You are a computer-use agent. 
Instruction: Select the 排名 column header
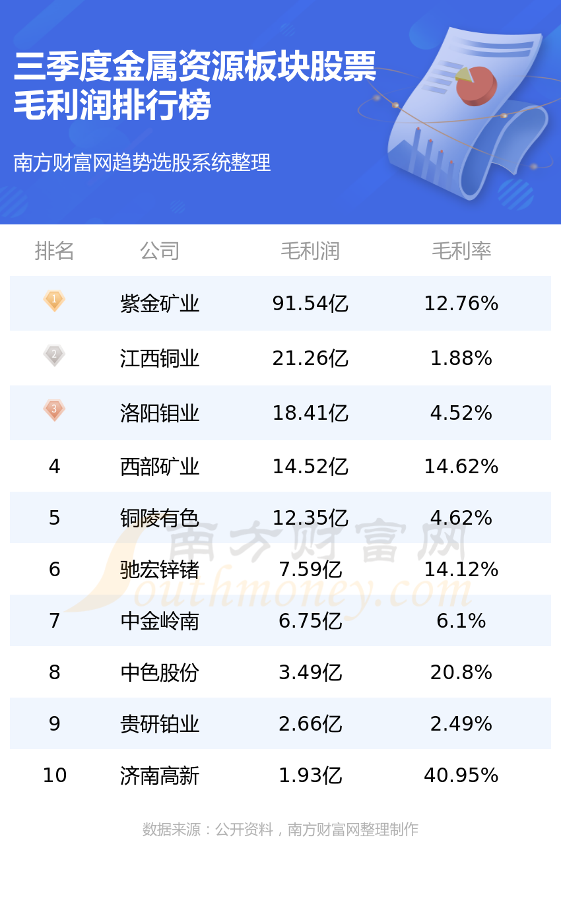54,251
